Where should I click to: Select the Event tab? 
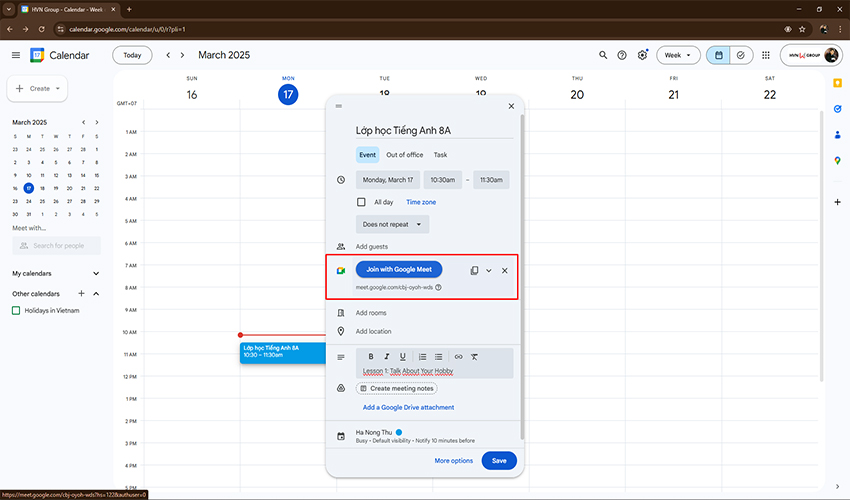click(368, 155)
